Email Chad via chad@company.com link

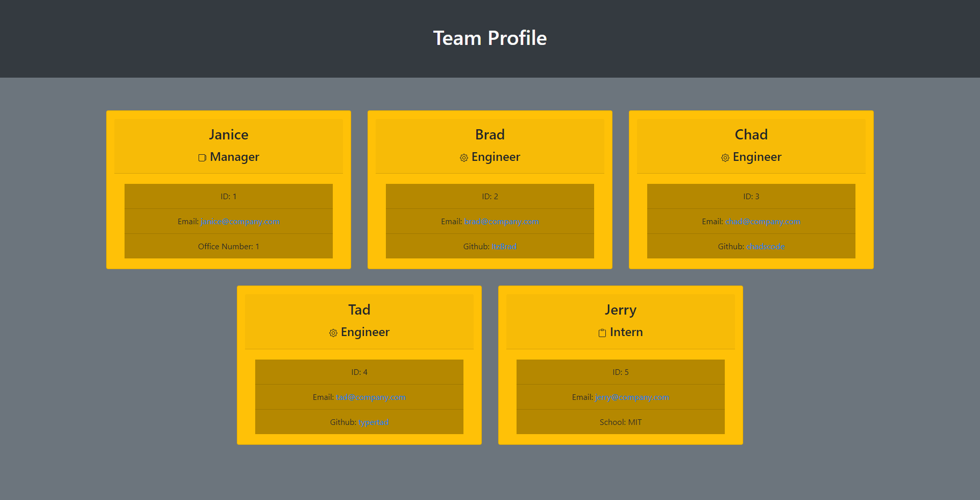[763, 222]
